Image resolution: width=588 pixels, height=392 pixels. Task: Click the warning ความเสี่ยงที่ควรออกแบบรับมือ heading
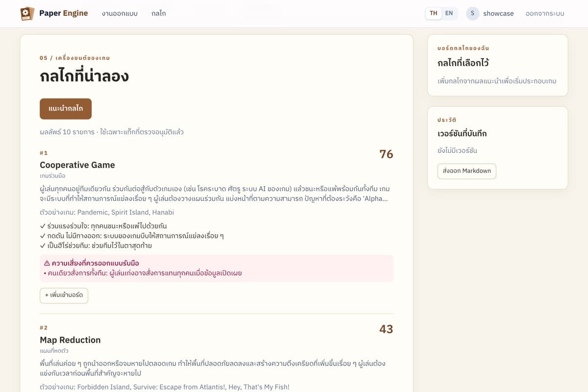click(91, 263)
